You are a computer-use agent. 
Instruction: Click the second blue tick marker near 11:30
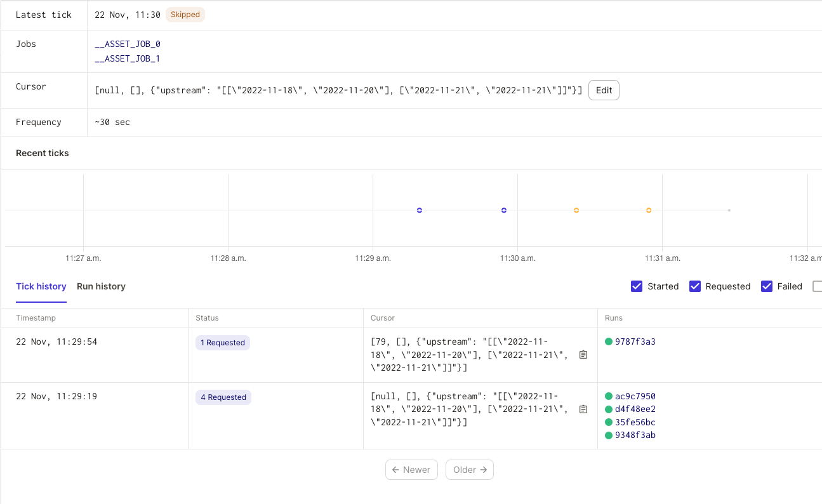[503, 210]
